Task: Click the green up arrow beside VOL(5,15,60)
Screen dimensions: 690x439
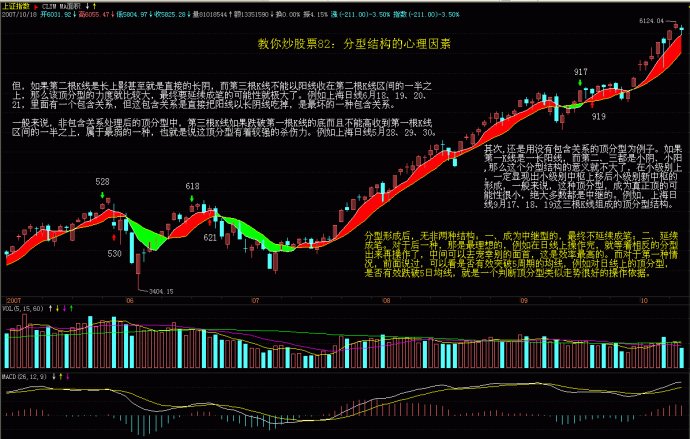Action: pyautogui.click(x=71, y=309)
